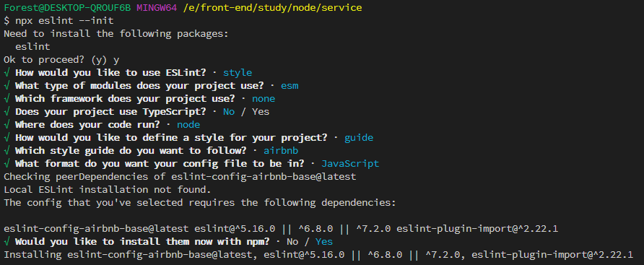The height and width of the screenshot is (265, 644).
Task: Click the answer 'guide' for style definition
Action: pyautogui.click(x=359, y=138)
